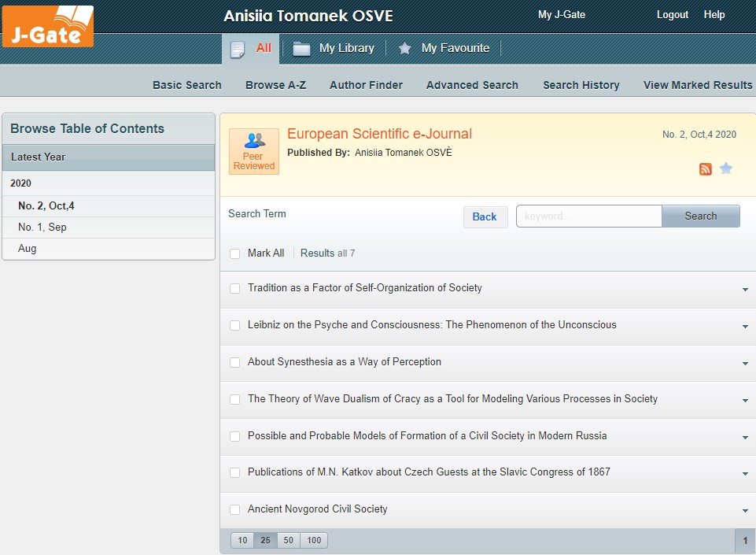Click the keyword search input field
This screenshot has width=756, height=555.
tap(588, 216)
